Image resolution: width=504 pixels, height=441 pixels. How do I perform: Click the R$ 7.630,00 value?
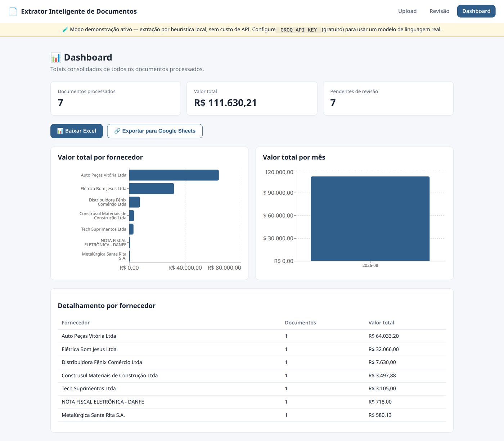(x=382, y=362)
